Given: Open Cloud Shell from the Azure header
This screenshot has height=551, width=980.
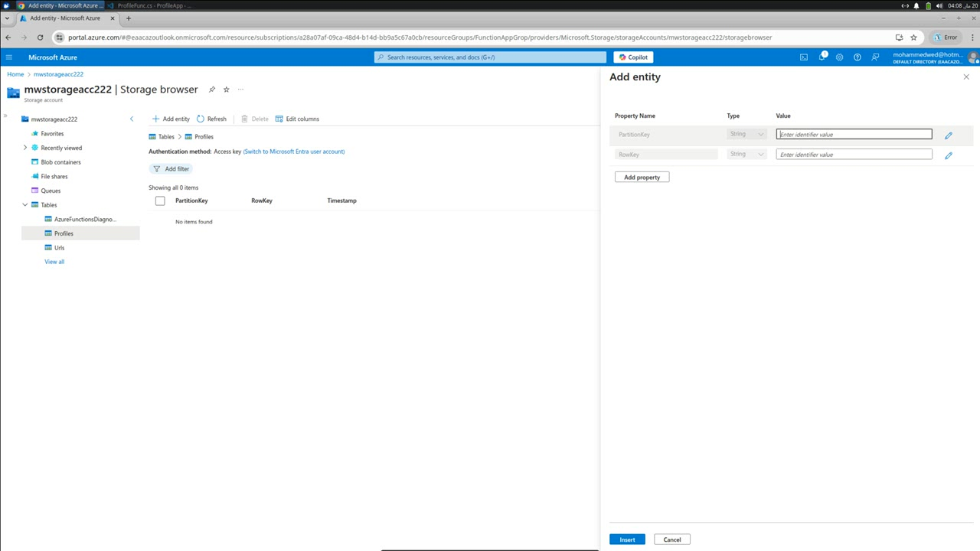Looking at the screenshot, I should (804, 57).
